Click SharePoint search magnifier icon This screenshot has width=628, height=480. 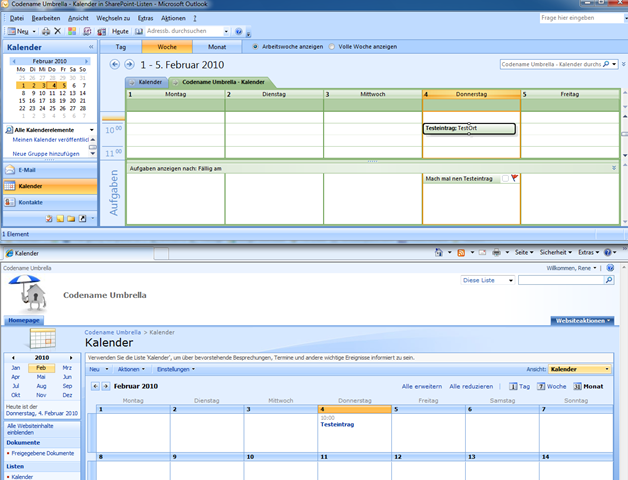[x=609, y=280]
